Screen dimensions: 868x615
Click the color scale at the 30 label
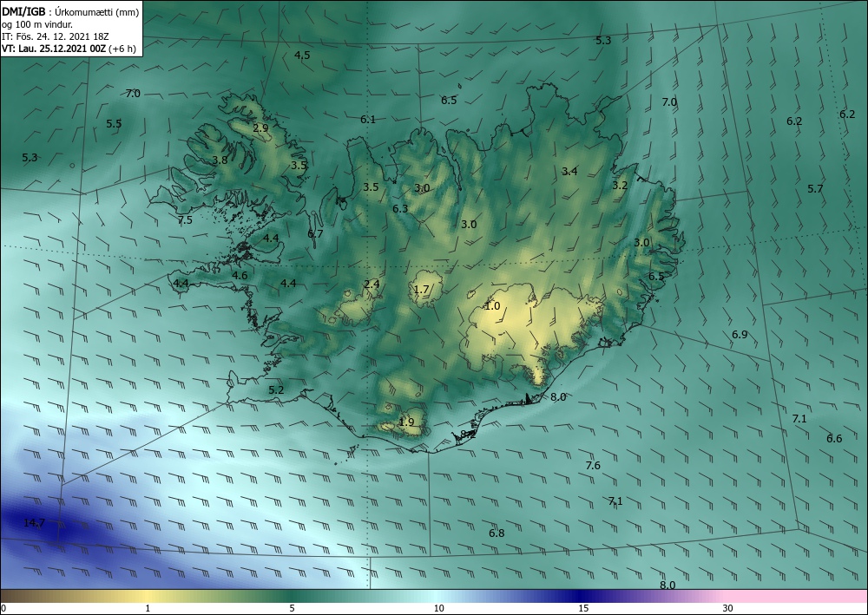728,608
